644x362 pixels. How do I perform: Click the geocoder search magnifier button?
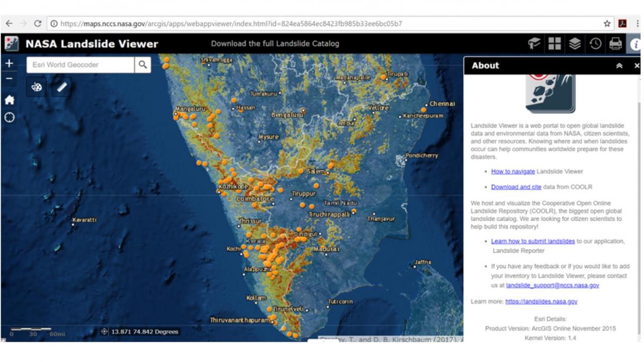(142, 65)
